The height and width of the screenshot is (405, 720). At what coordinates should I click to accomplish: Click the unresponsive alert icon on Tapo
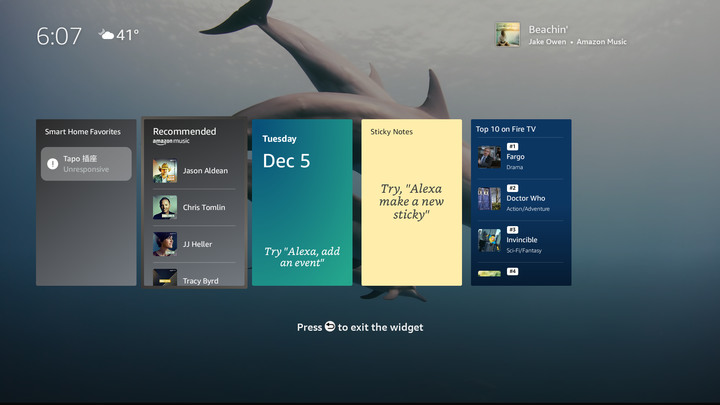(53, 163)
